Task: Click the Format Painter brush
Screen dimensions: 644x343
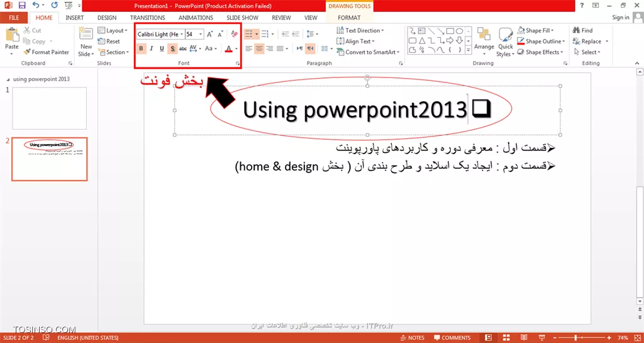Action: pos(46,52)
